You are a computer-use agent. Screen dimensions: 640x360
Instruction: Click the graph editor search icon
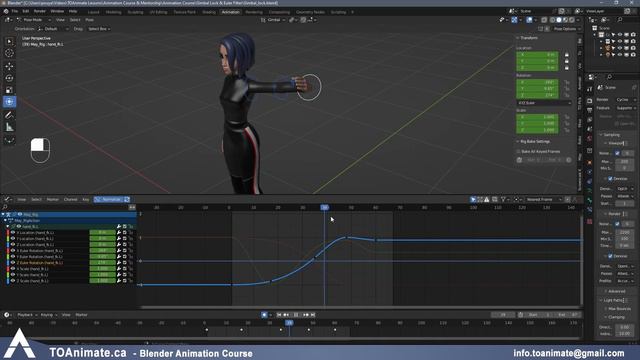click(x=5, y=208)
